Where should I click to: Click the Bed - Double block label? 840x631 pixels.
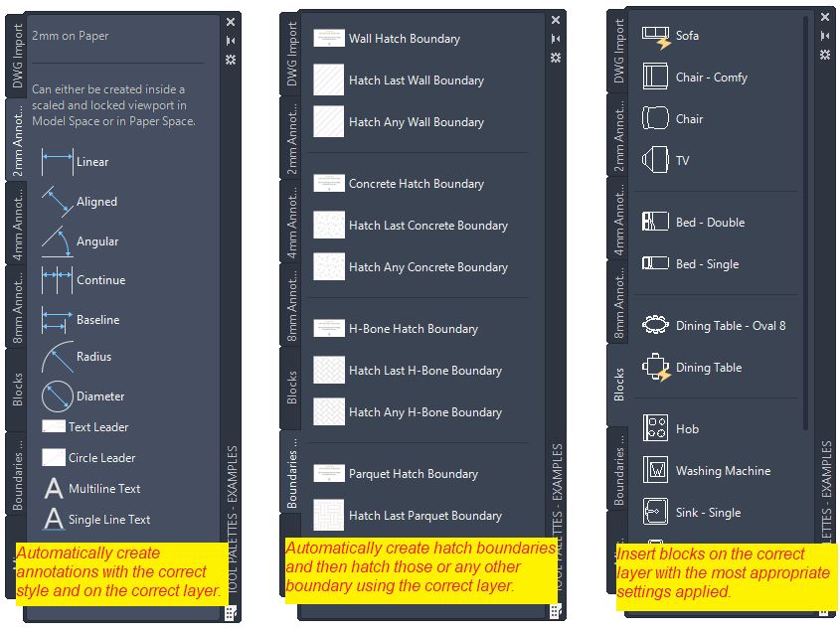point(710,223)
